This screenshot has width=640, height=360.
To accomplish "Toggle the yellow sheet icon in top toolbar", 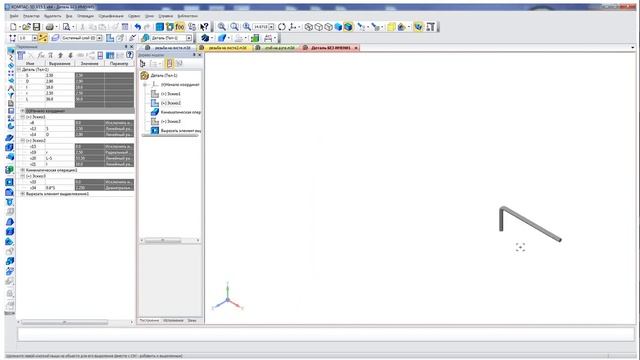I will 391,27.
